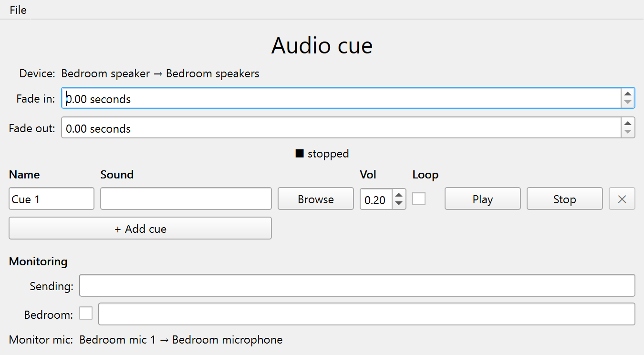
Task: Remove Cue 1 with the X button
Action: point(622,199)
